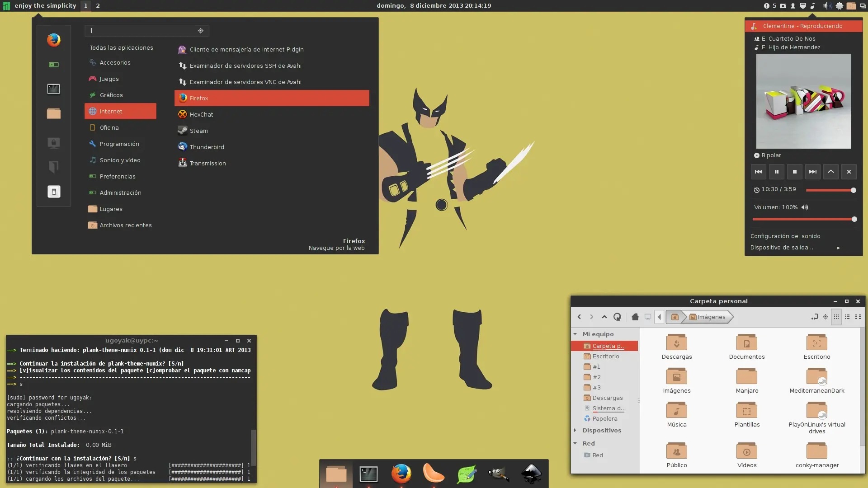Switch to workspace 2 in the top panel

98,5
